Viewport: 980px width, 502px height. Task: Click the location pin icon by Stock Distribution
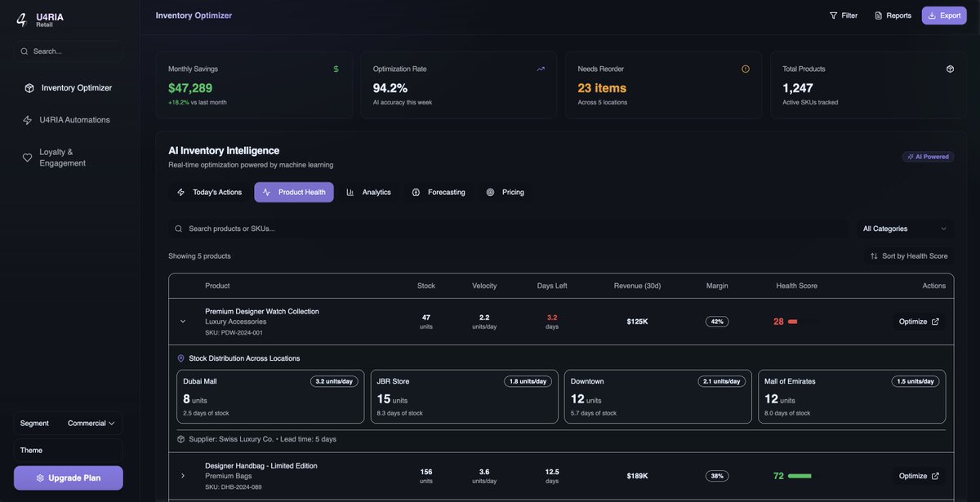pos(181,358)
